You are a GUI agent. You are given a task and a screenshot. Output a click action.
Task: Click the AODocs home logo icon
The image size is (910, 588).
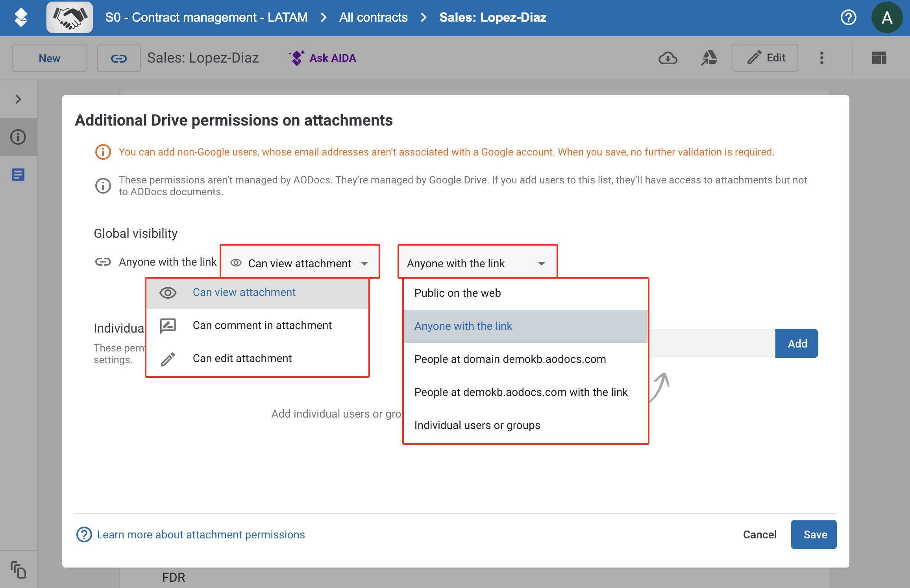click(x=20, y=18)
